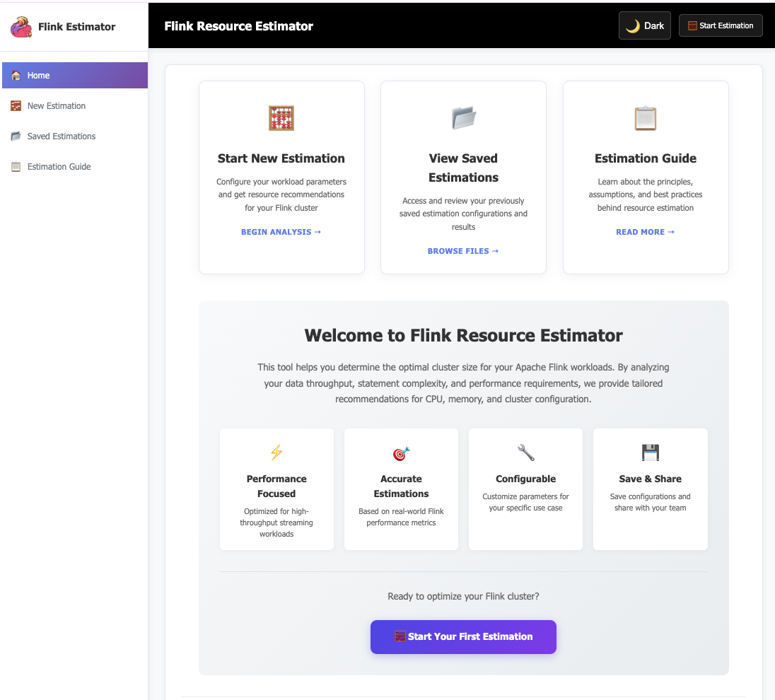The width and height of the screenshot is (775, 700).
Task: Click the abacus icon above Start New Estimation
Action: point(281,118)
